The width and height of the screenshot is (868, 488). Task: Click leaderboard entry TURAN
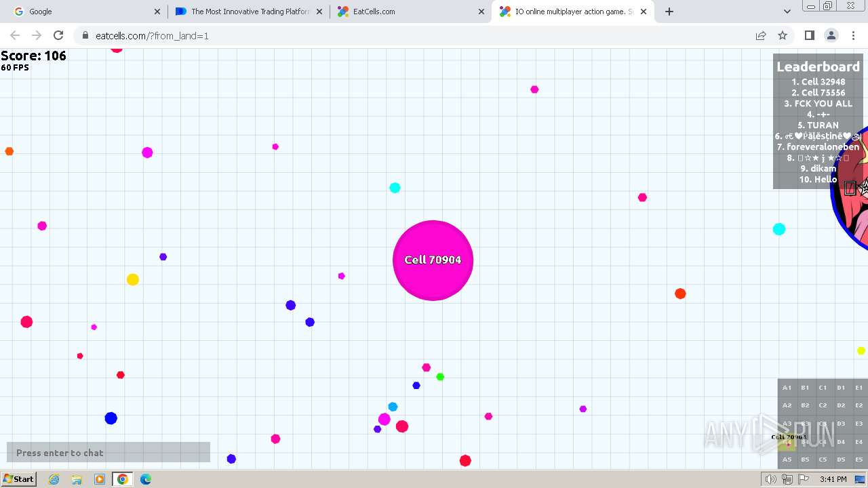click(818, 125)
